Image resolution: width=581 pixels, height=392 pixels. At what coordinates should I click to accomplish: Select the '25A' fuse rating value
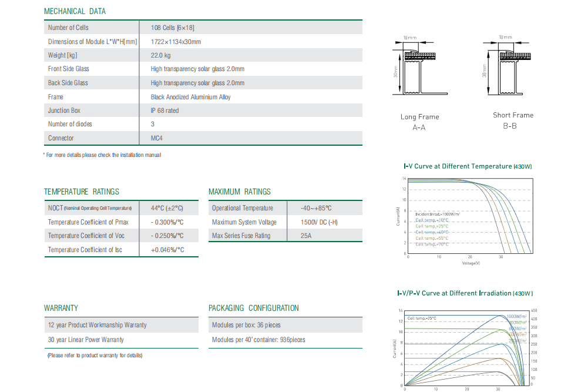pos(306,236)
